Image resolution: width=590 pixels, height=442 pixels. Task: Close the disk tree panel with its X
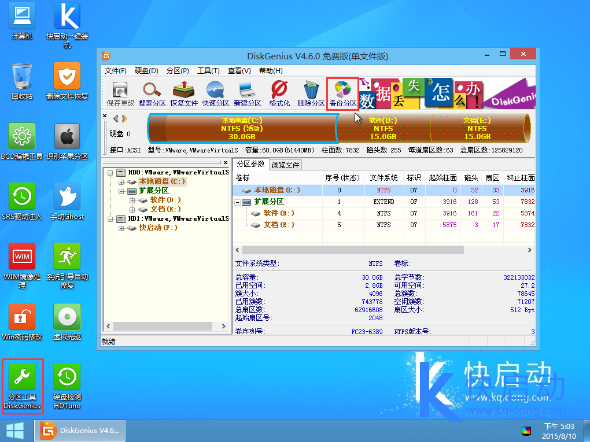pyautogui.click(x=225, y=163)
